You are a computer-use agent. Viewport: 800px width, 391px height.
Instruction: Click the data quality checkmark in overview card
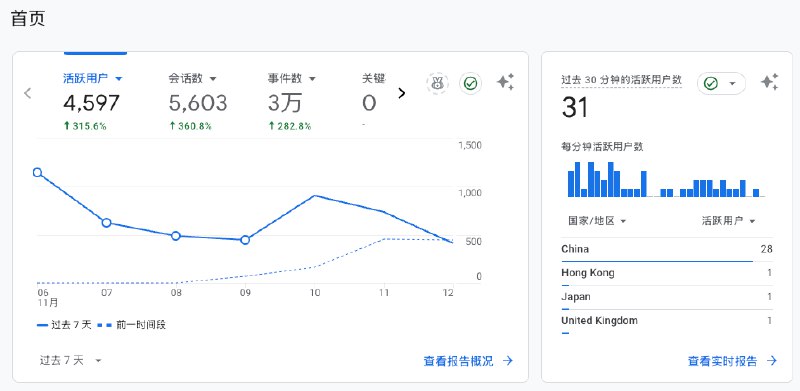(x=470, y=83)
